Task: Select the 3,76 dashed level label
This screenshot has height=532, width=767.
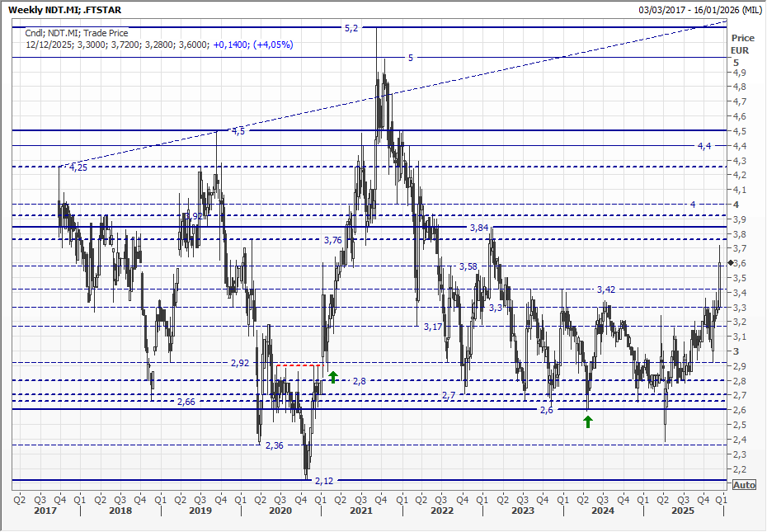Action: click(x=332, y=240)
